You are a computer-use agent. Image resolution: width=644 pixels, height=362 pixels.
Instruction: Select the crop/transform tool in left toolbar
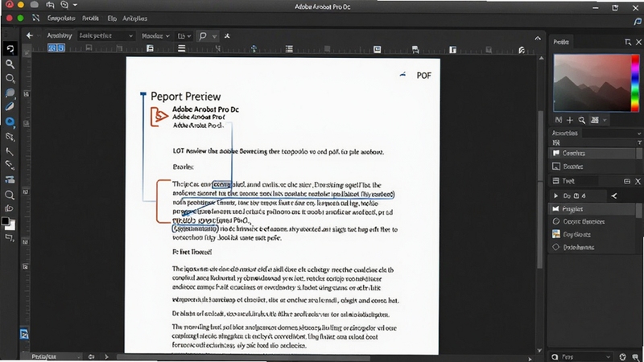10,136
